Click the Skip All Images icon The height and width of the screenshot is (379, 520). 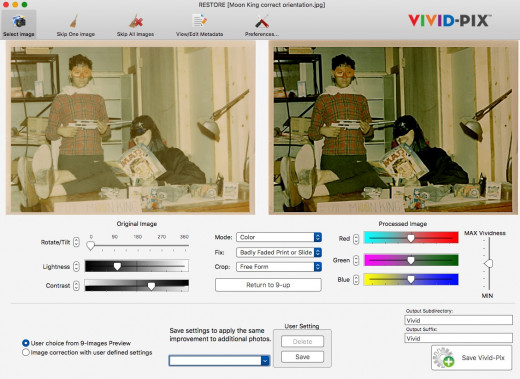pyautogui.click(x=136, y=21)
